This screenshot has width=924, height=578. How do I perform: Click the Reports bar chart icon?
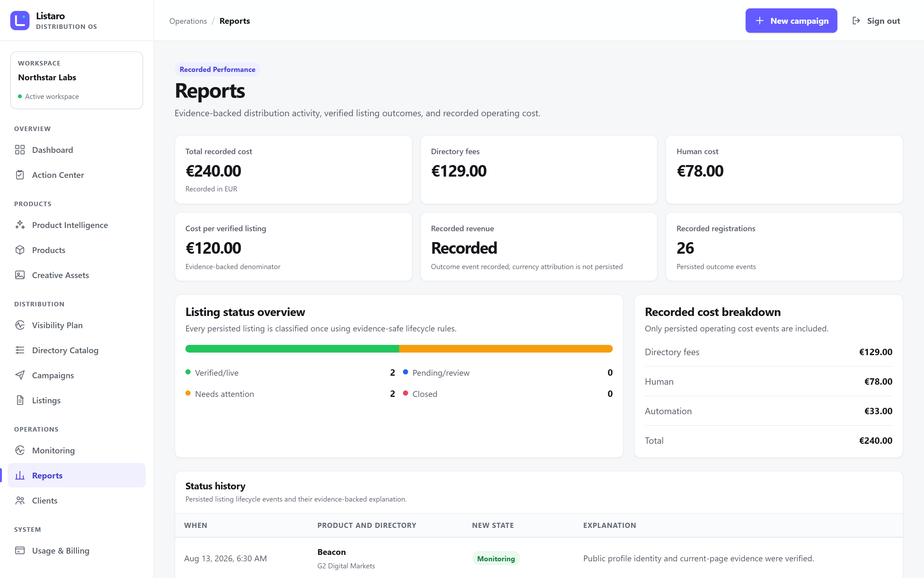(x=20, y=475)
